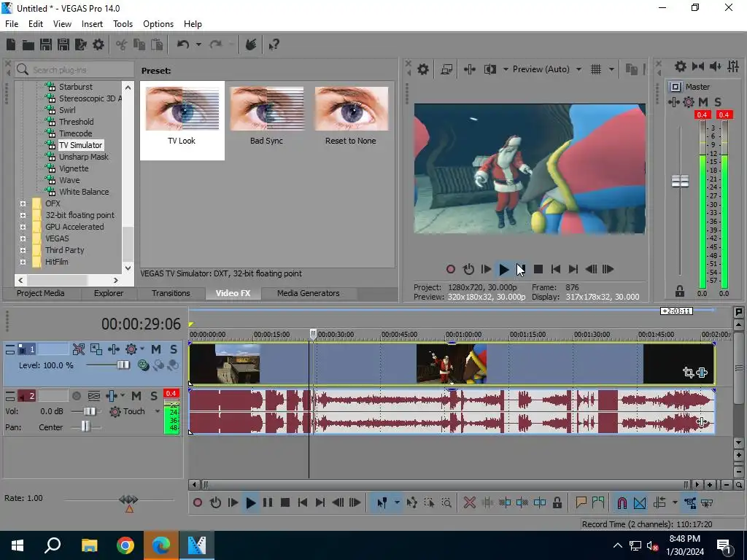This screenshot has height=560, width=747.
Task: Open the undo history dropdown arrow
Action: point(198,44)
